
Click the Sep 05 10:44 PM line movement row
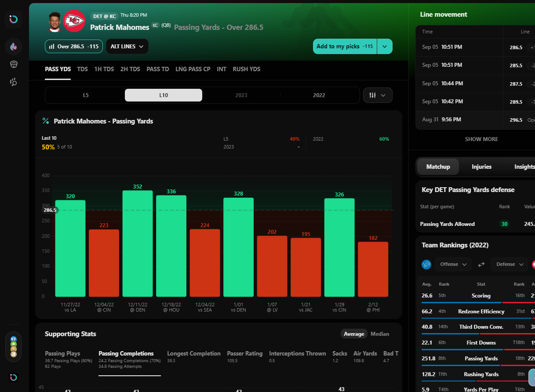[475, 83]
